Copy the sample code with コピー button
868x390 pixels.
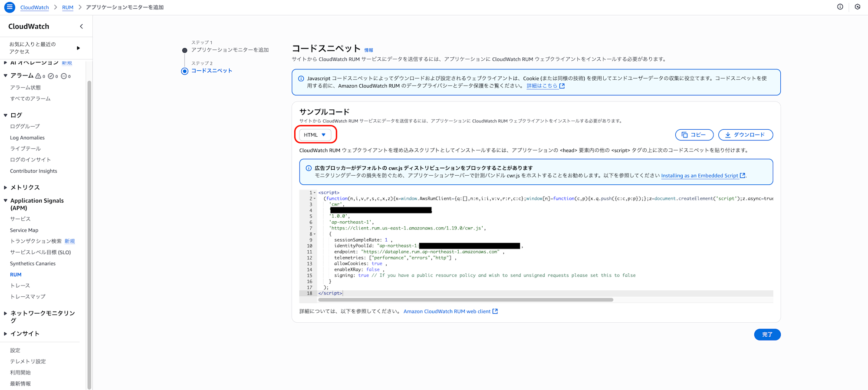(x=694, y=135)
